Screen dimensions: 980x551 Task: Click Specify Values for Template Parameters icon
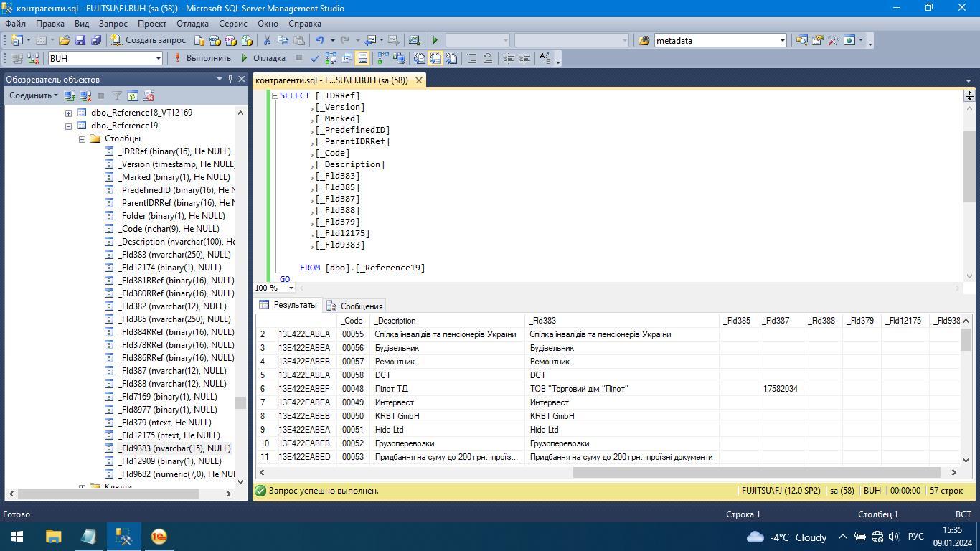[x=545, y=58]
